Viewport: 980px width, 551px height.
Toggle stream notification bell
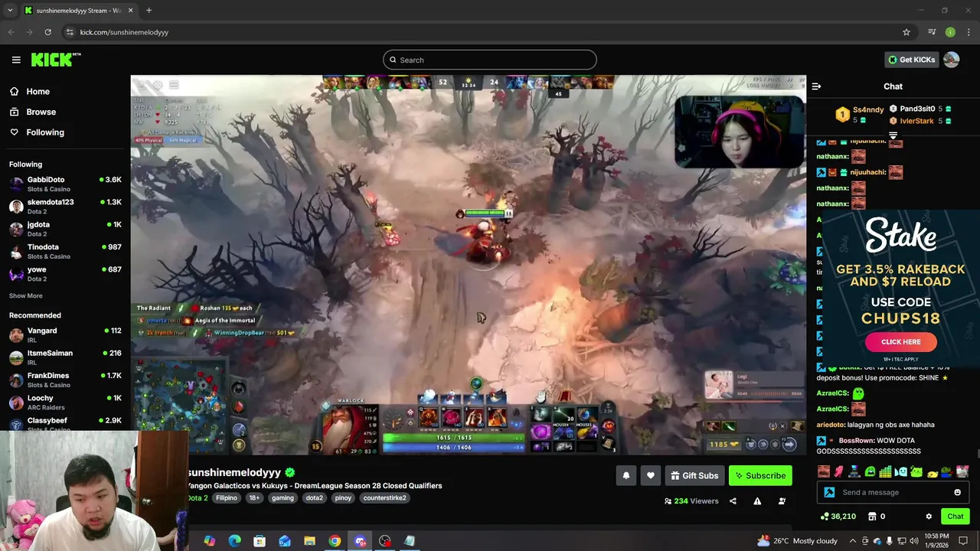click(x=626, y=476)
